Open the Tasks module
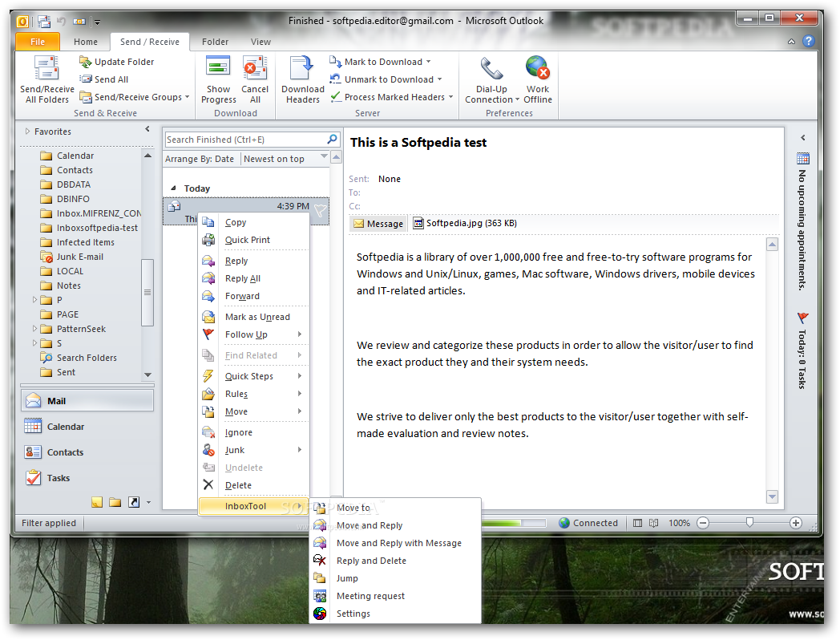The image size is (840, 640). coord(87,478)
